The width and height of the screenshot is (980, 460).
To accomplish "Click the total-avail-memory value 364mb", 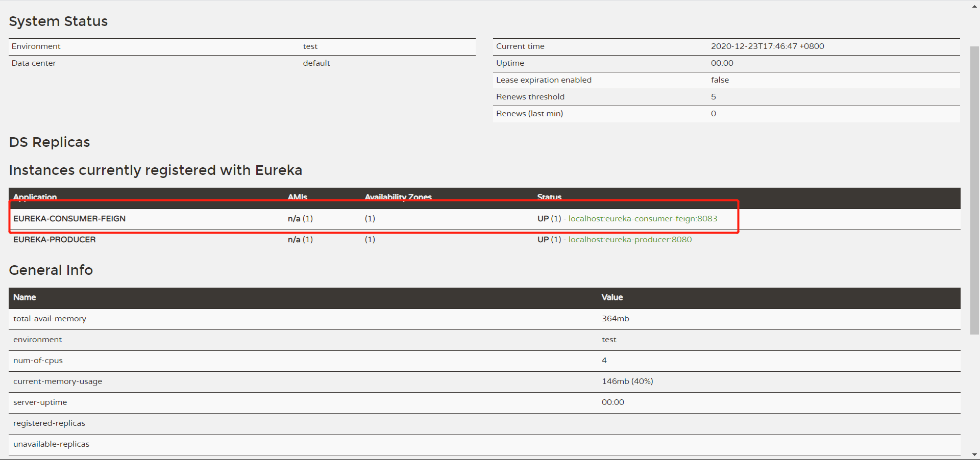I will pyautogui.click(x=616, y=318).
